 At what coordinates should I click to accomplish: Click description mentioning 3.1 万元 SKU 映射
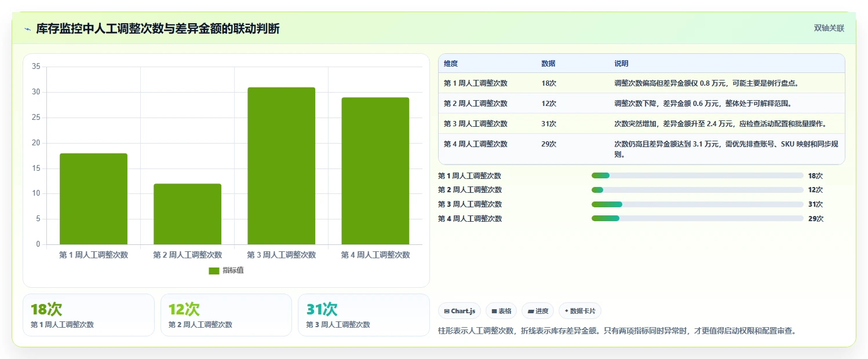tap(726, 149)
